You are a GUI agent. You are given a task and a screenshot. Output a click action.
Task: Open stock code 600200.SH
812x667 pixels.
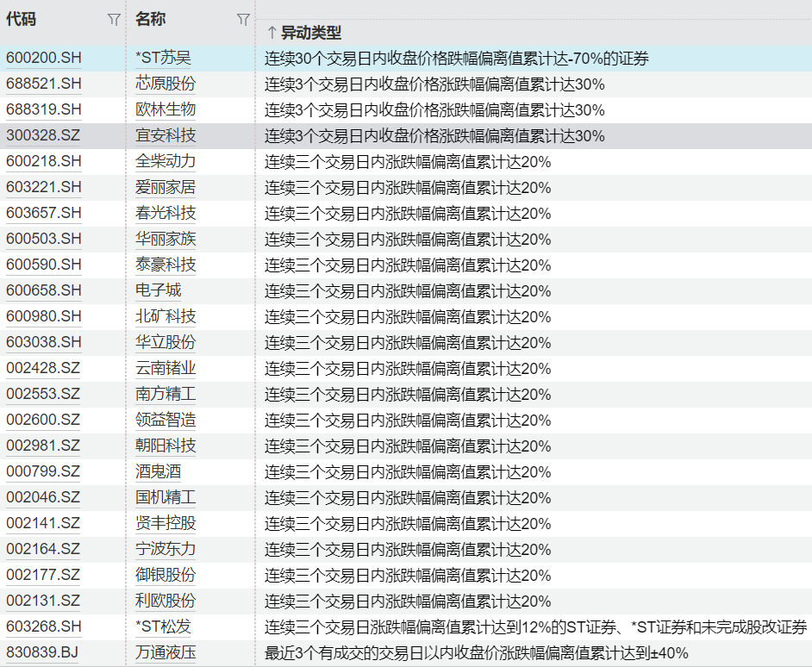44,58
